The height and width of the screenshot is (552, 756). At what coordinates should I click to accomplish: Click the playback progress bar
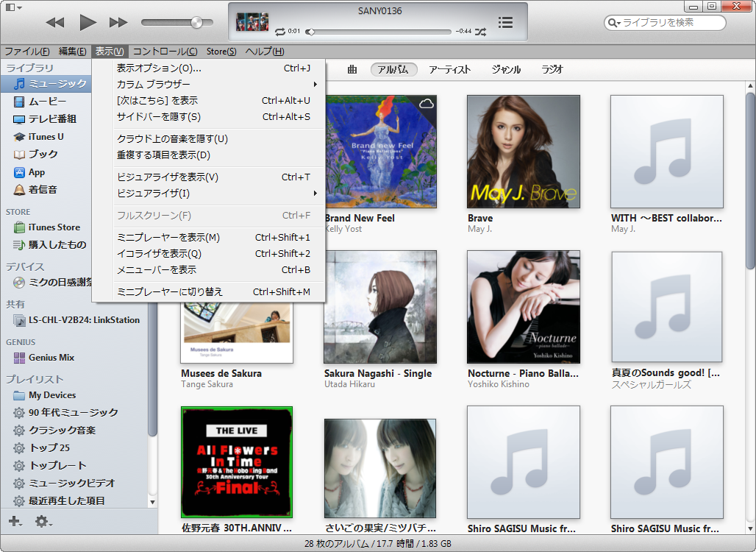tap(379, 32)
